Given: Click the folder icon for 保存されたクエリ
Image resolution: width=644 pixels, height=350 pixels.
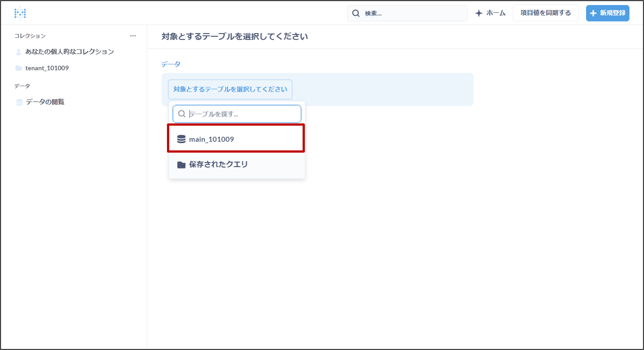Looking at the screenshot, I should (x=181, y=164).
